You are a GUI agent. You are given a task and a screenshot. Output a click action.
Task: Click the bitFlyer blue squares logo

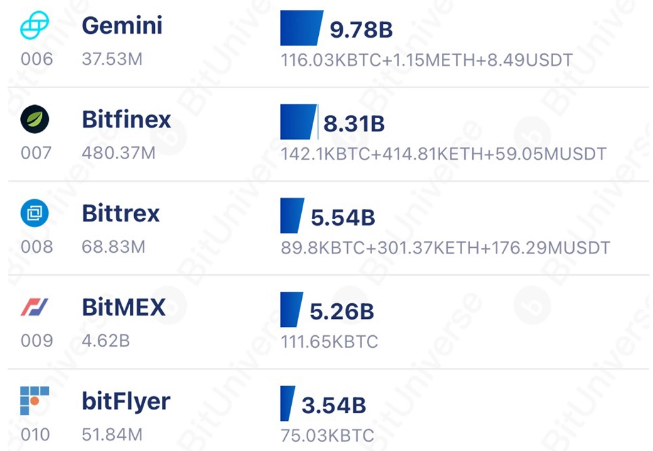pos(35,401)
